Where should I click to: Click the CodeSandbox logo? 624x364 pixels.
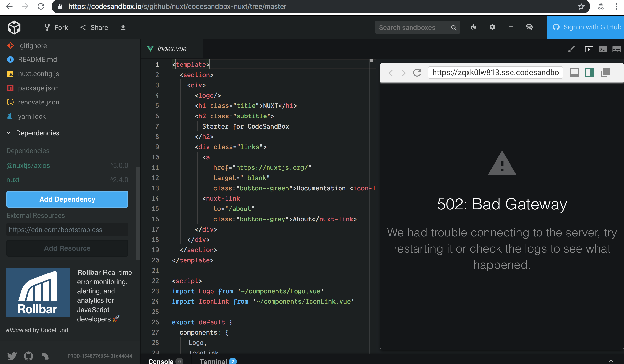[14, 27]
